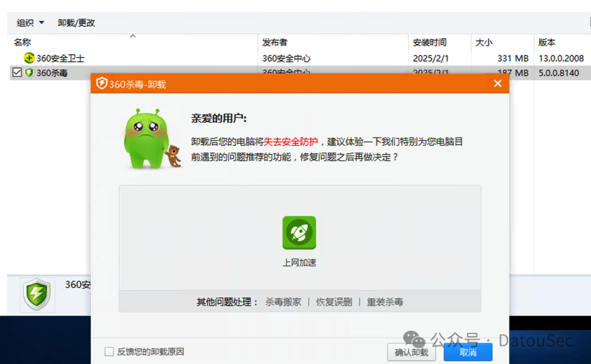Select the 360杀毒 program name

coord(52,73)
